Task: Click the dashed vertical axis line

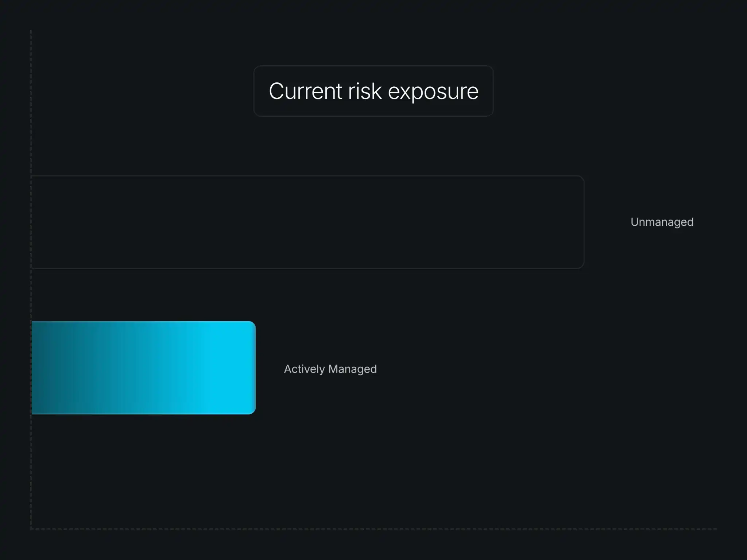Action: (31, 279)
